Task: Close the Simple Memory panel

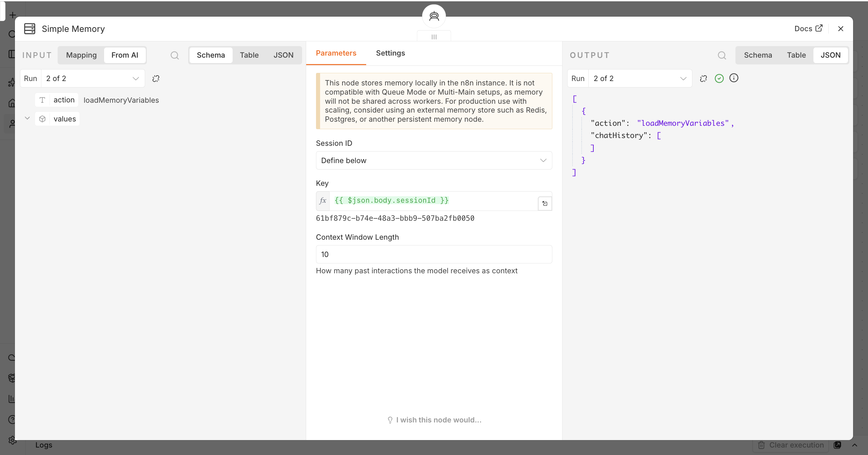Action: pos(841,29)
